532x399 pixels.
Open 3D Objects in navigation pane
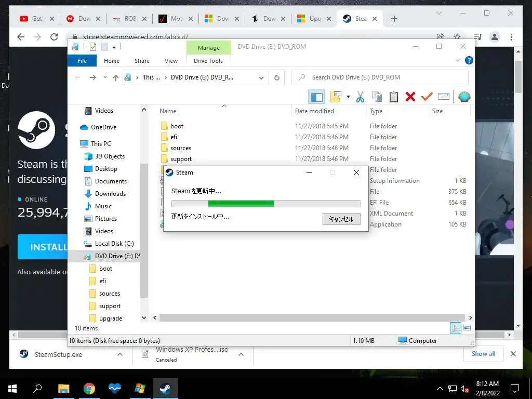pyautogui.click(x=110, y=156)
